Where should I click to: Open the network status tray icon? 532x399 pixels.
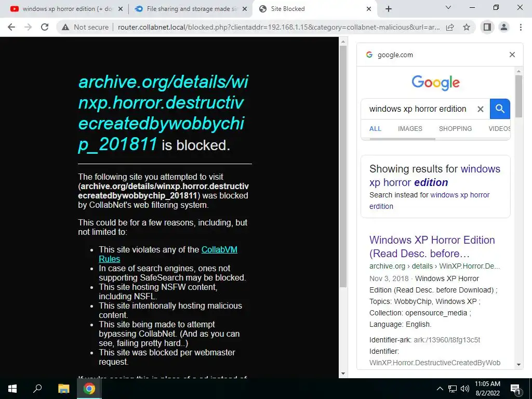click(x=453, y=389)
